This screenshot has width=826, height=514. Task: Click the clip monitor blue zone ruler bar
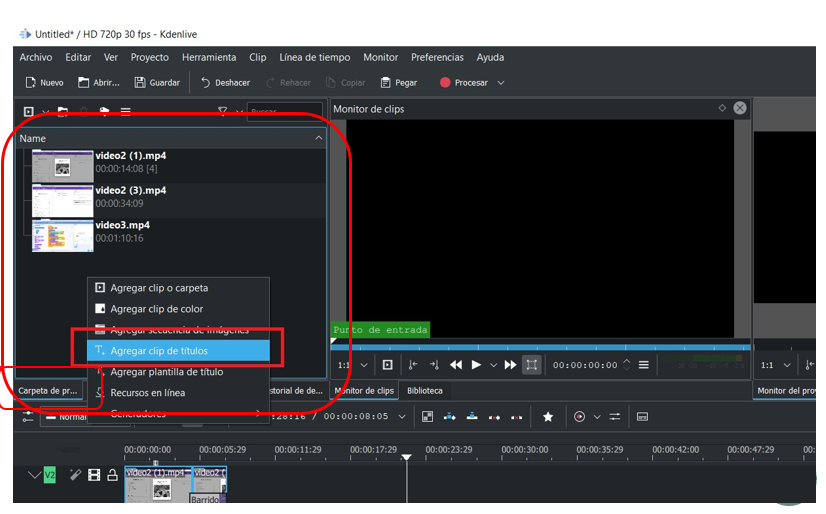coord(540,347)
